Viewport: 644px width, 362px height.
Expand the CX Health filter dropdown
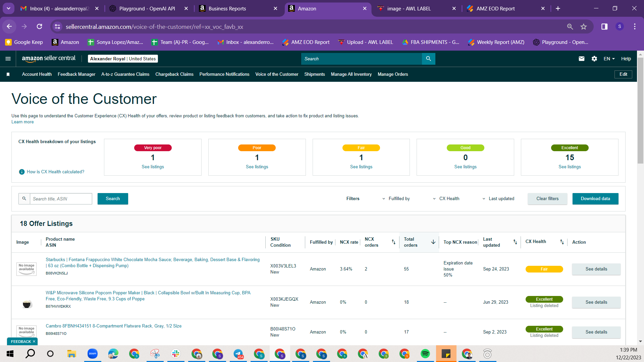(446, 199)
